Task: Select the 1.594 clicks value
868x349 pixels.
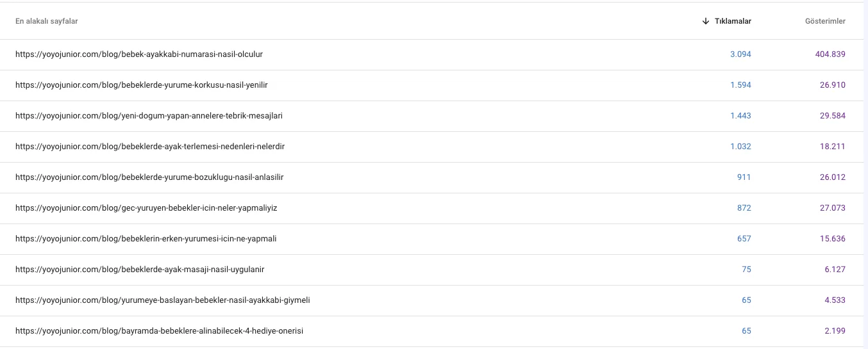Action: click(740, 85)
